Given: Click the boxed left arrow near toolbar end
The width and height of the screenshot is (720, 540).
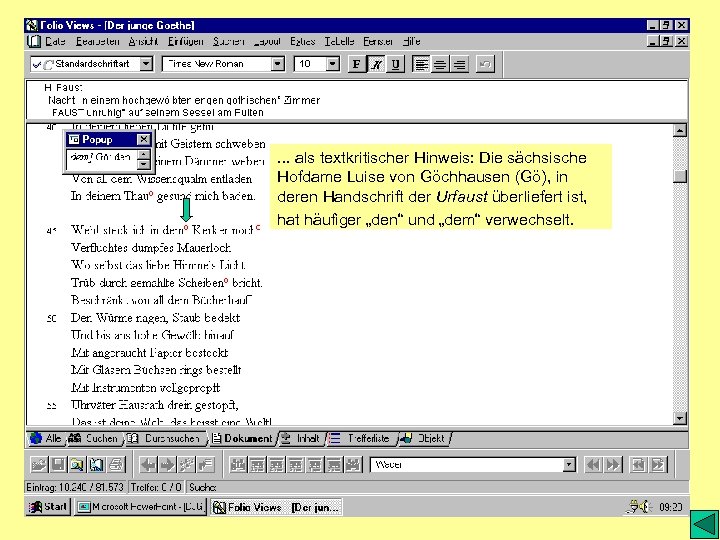Looking at the screenshot, I should 638,465.
